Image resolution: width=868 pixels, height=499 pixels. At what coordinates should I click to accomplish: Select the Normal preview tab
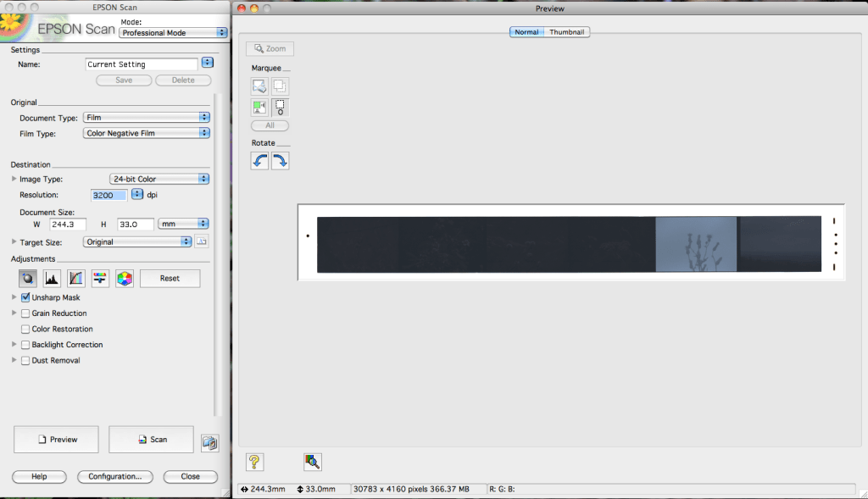526,32
